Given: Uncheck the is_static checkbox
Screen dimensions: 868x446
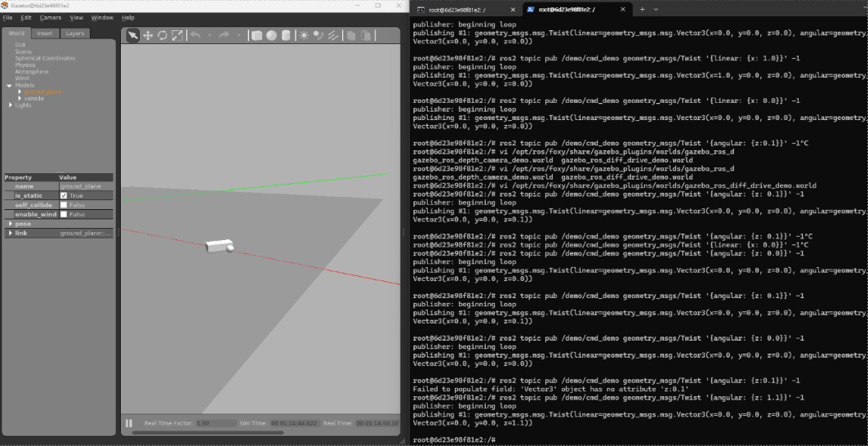Looking at the screenshot, I should pyautogui.click(x=64, y=196).
